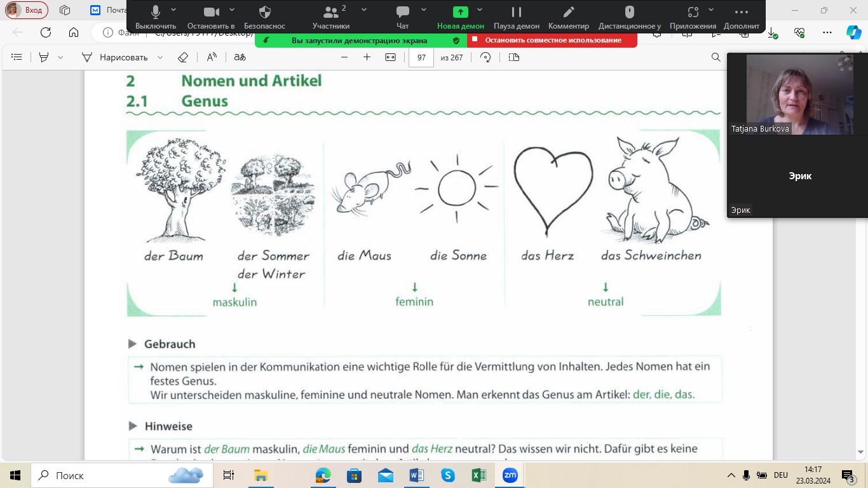Open the Zoom security shield options
Image resolution: width=868 pixels, height=488 pixels.
click(265, 13)
